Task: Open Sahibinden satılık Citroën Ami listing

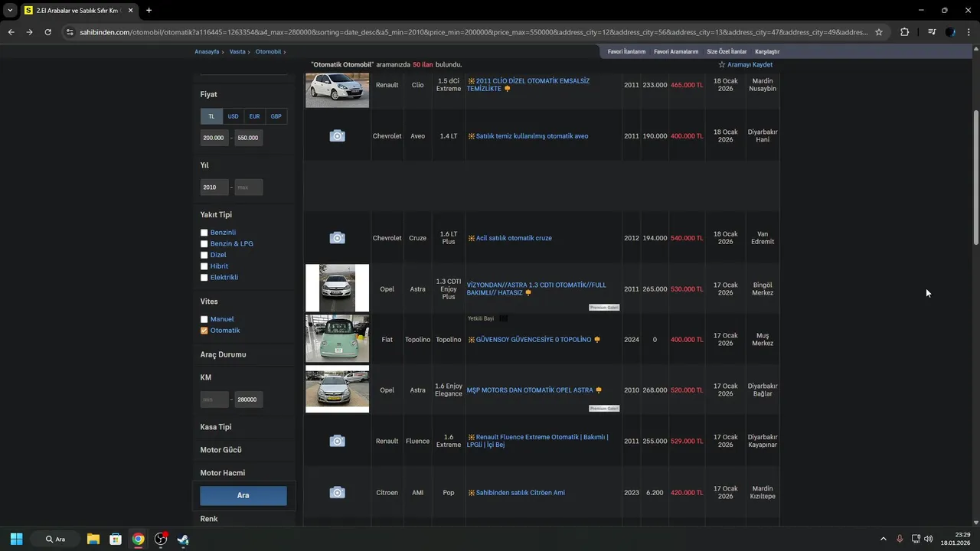Action: [521, 493]
